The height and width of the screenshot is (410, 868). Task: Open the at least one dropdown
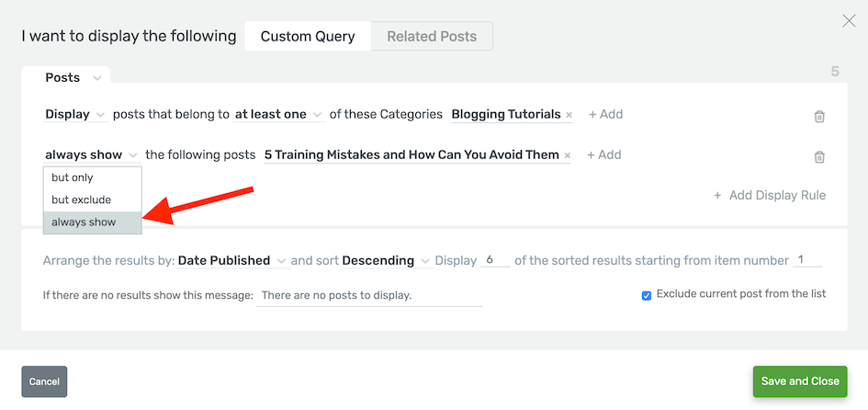278,115
